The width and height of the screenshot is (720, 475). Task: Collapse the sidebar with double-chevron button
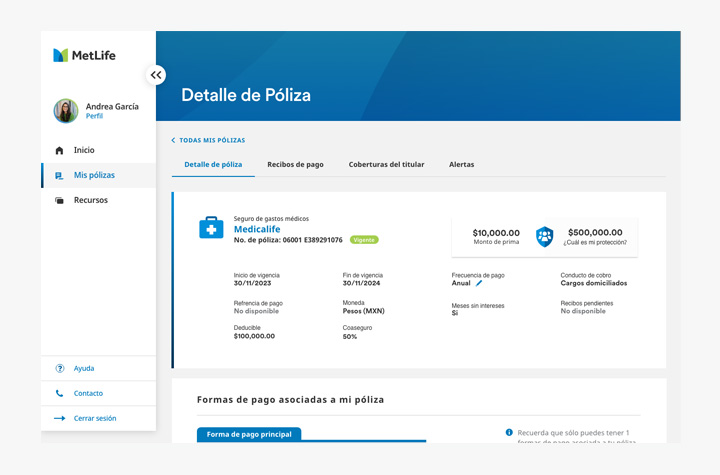point(155,75)
